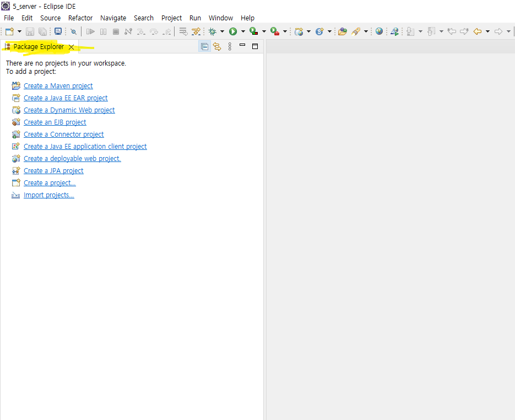Open the Next Annotation dropdown arrow
515x420 pixels.
point(420,31)
